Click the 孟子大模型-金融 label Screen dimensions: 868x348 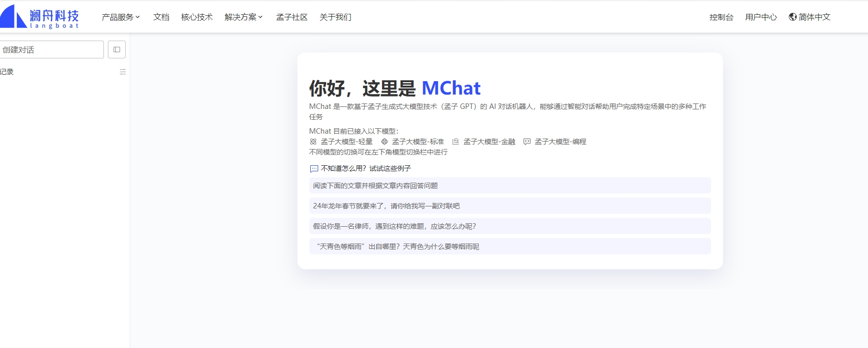click(x=489, y=142)
